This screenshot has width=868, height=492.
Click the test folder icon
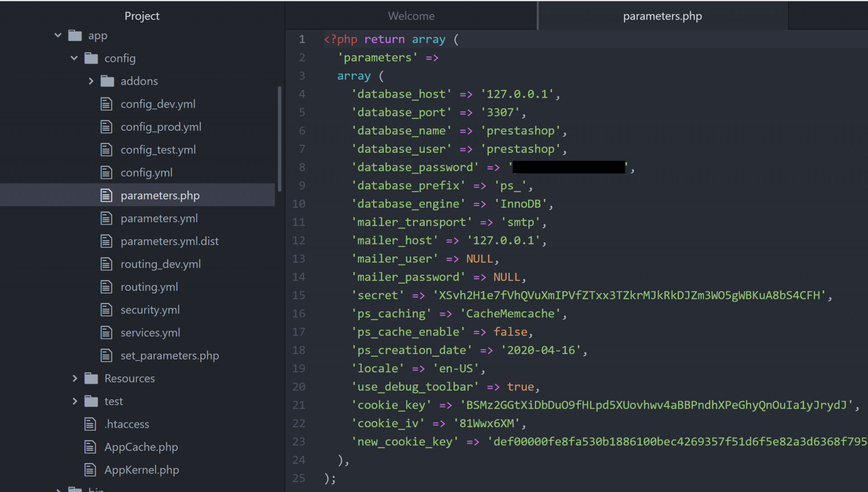pyautogui.click(x=91, y=401)
